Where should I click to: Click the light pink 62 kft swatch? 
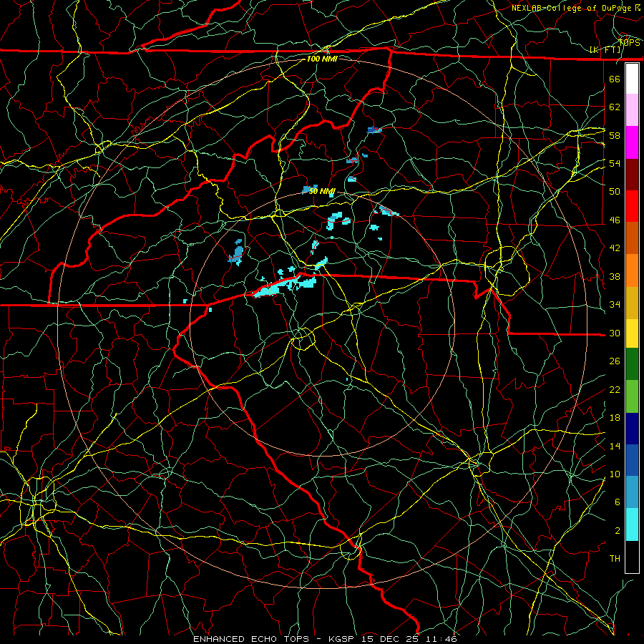click(632, 109)
